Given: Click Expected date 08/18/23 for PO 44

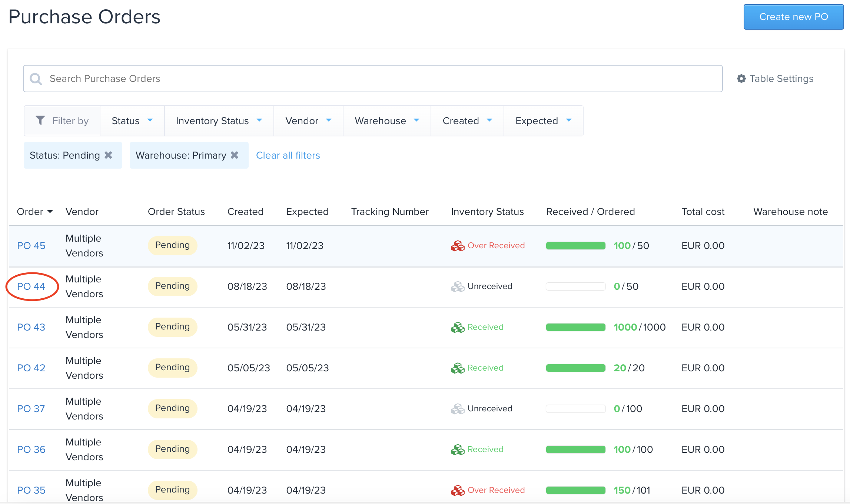Looking at the screenshot, I should point(306,286).
